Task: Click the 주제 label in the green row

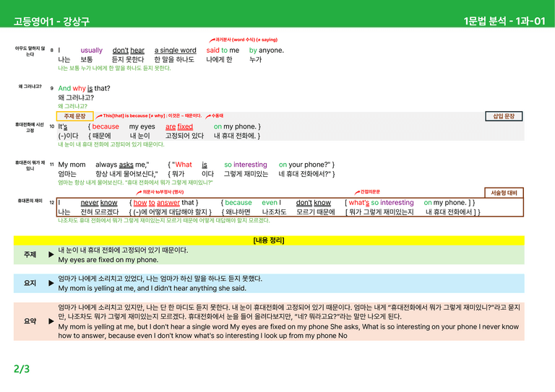Action: click(30, 255)
